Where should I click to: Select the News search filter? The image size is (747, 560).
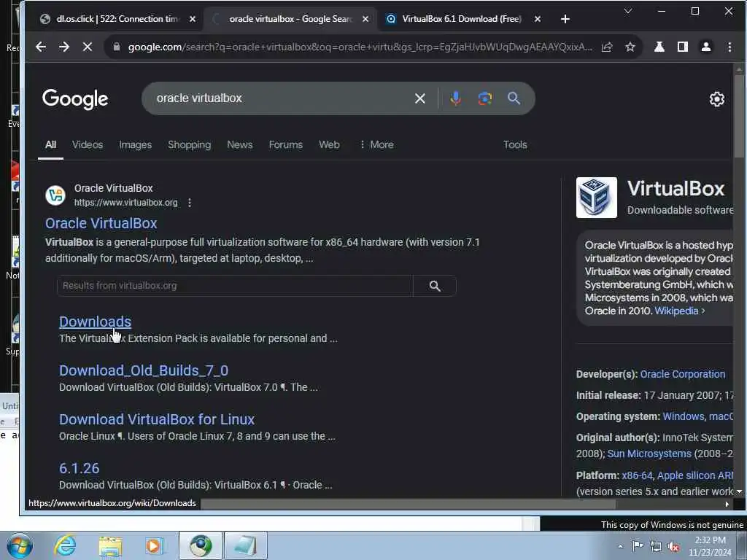pyautogui.click(x=239, y=145)
